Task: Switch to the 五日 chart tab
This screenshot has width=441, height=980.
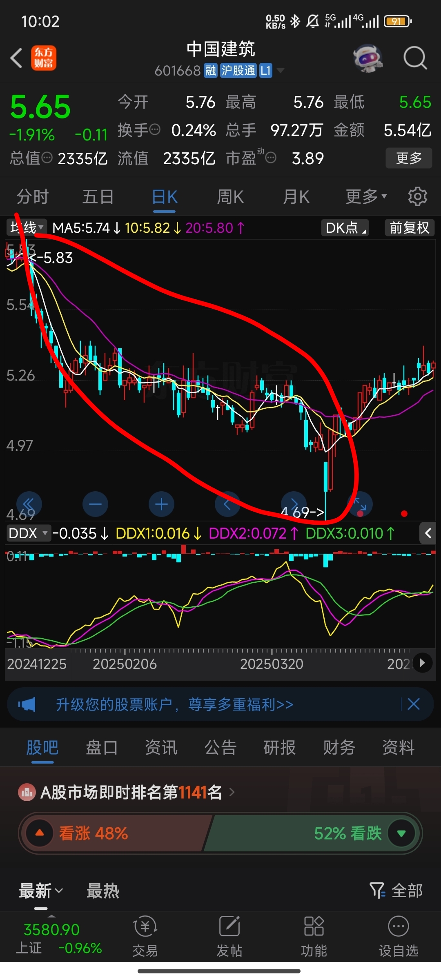Action: pyautogui.click(x=98, y=197)
